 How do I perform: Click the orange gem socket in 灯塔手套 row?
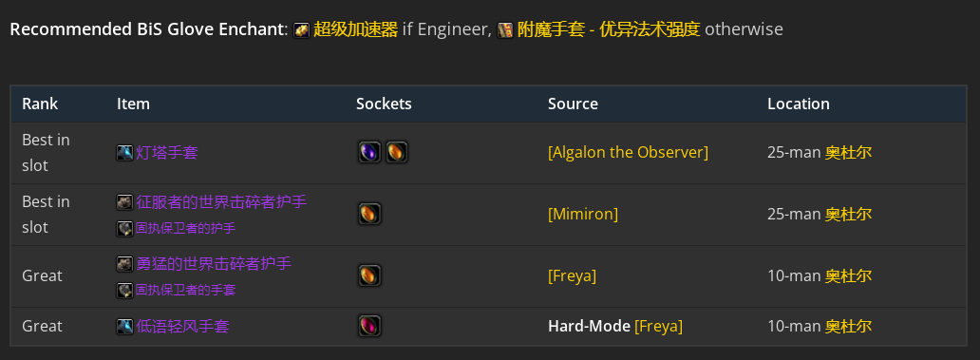click(396, 152)
